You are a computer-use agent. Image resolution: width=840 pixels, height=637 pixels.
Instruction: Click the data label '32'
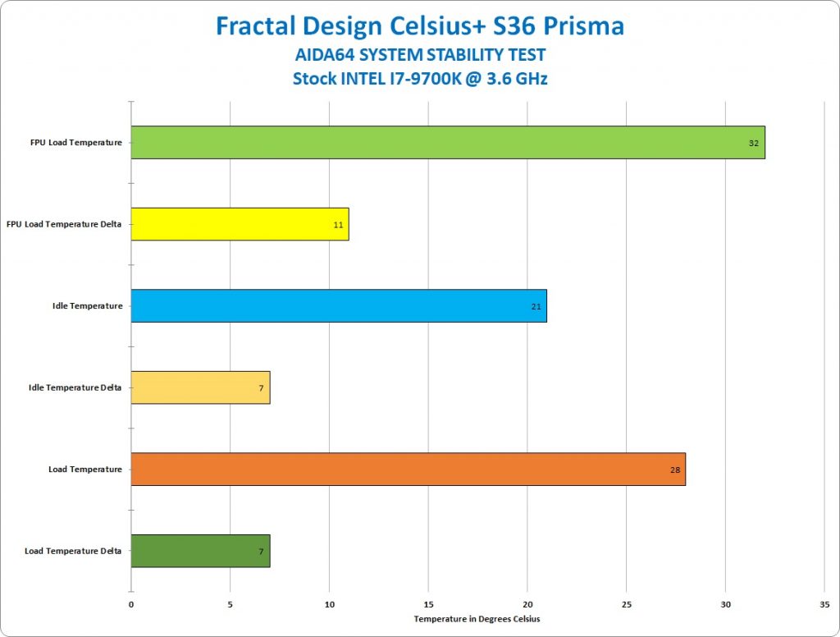754,143
